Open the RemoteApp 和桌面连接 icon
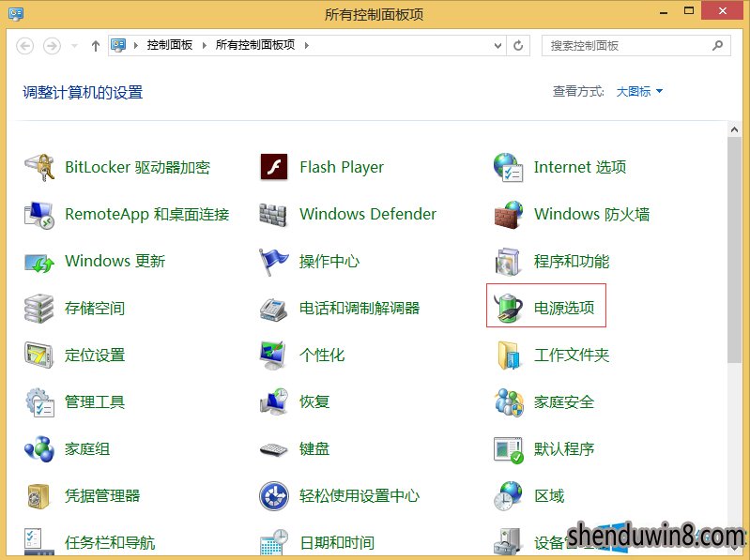750x560 pixels. point(39,215)
